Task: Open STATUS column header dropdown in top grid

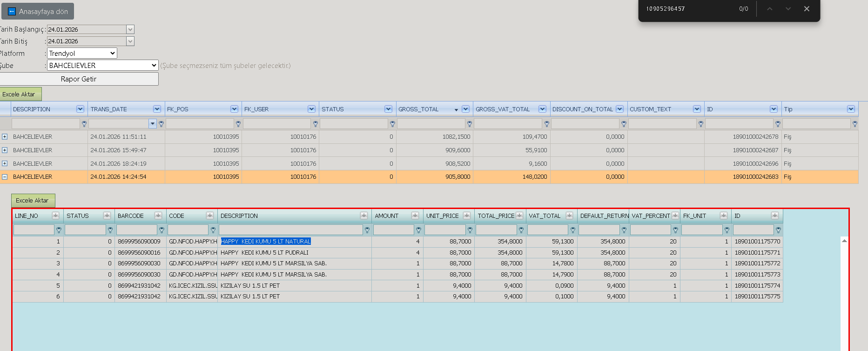Action: (388, 109)
